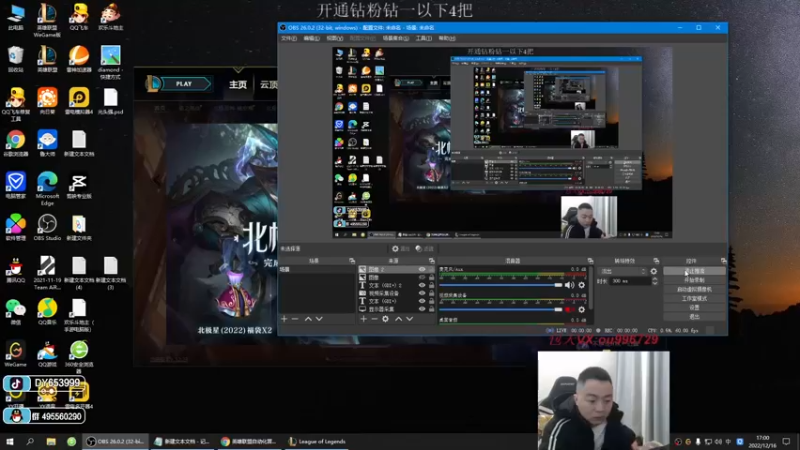The height and width of the screenshot is (450, 800).
Task: Open 视图(V) menu in OBS
Action: pos(334,38)
